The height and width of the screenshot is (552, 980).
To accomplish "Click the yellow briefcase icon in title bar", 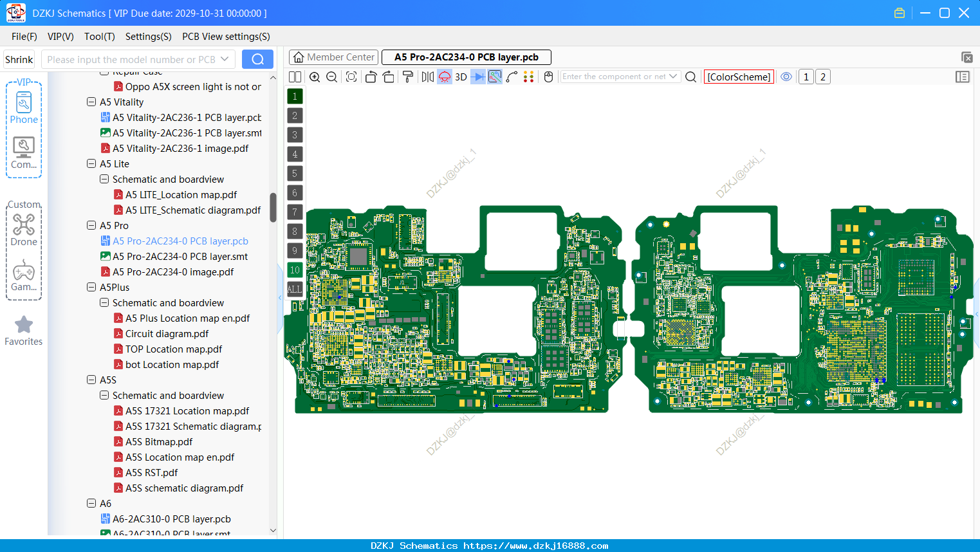I will pyautogui.click(x=900, y=13).
